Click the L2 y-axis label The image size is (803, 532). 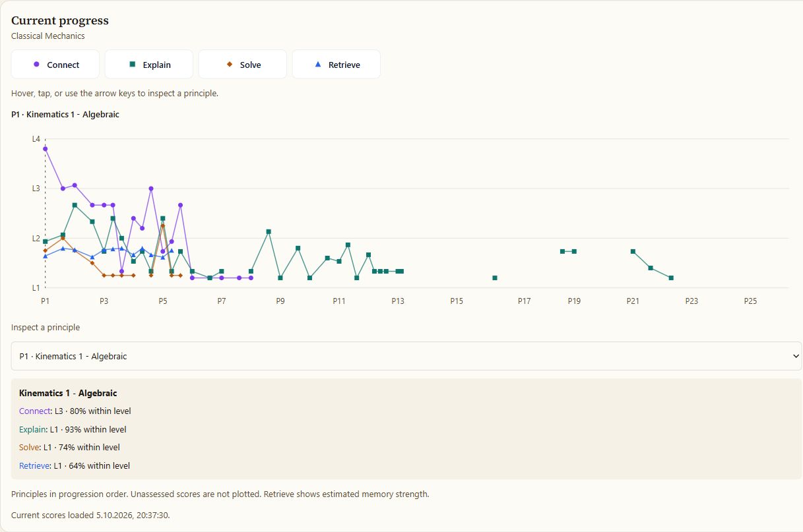[36, 239]
